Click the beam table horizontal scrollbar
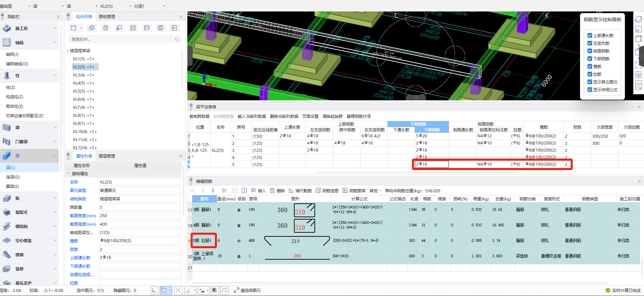 [416, 172]
